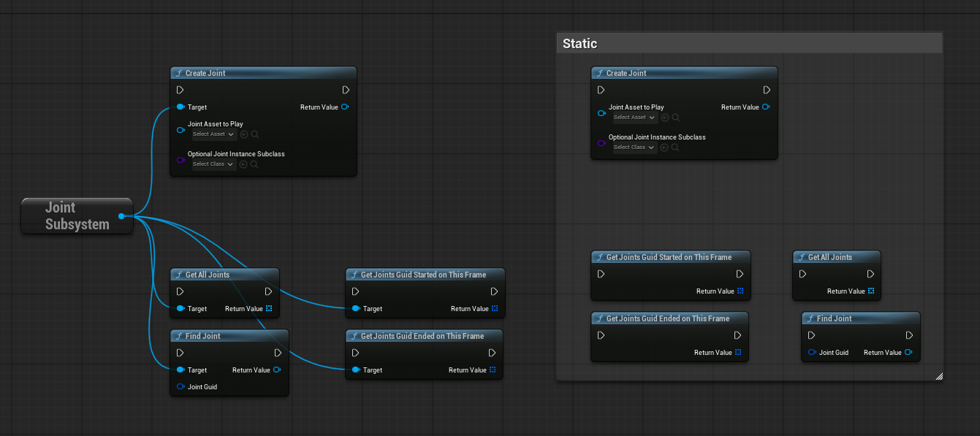Click Joint Guid pin on Find Joint outside Static

tap(181, 387)
